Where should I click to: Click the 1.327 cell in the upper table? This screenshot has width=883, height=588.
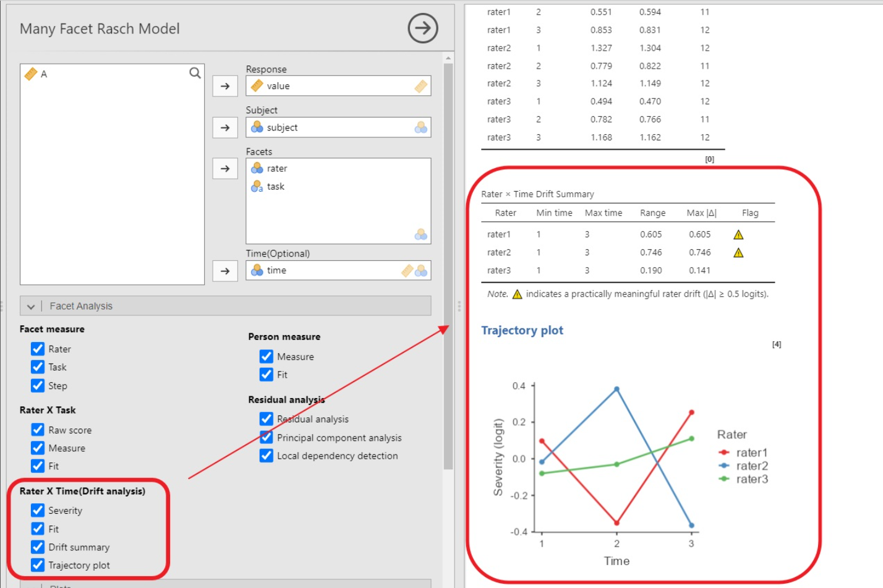(601, 48)
